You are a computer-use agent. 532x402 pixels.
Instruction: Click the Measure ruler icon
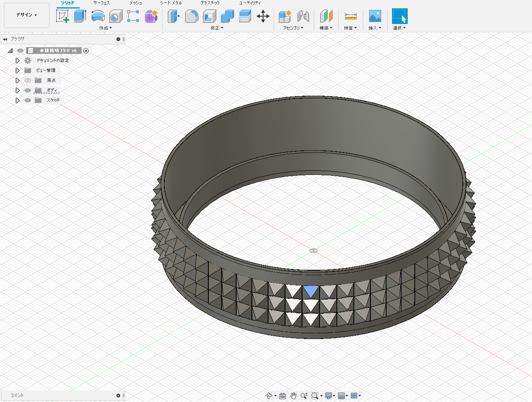[351, 16]
